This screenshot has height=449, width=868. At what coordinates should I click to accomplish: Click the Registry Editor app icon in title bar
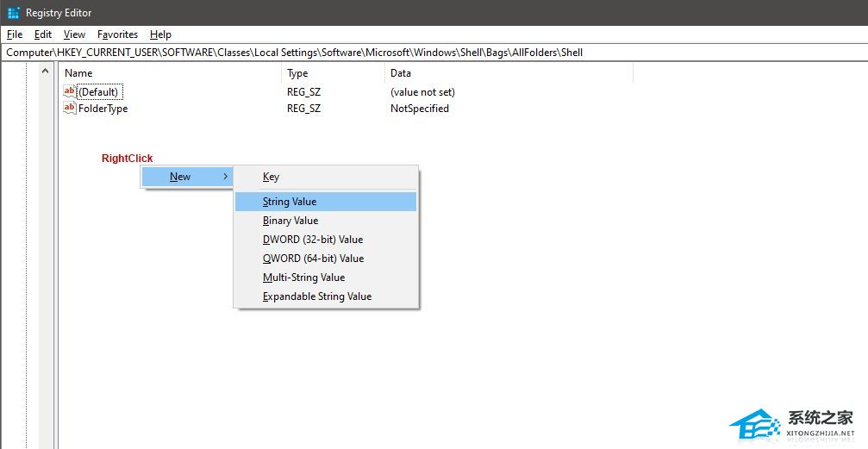(14, 12)
